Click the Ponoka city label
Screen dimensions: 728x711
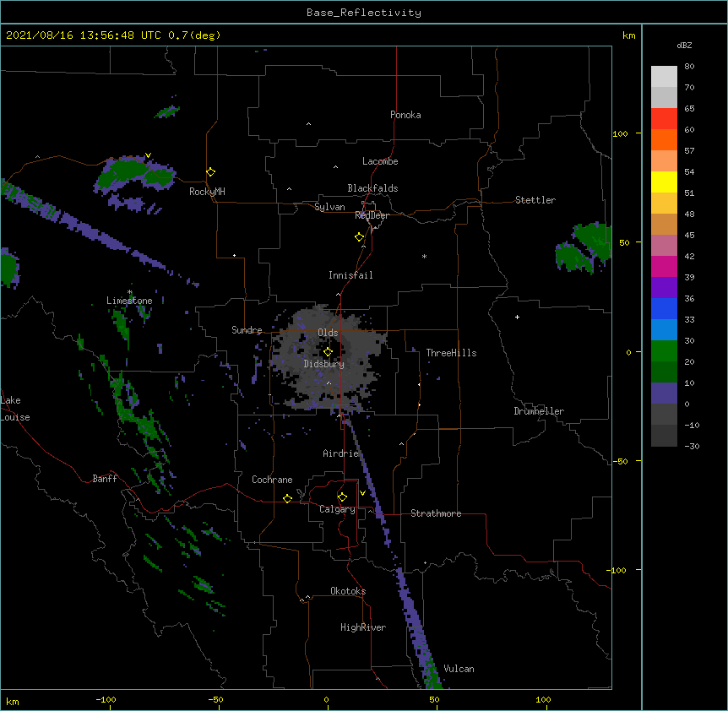pyautogui.click(x=405, y=115)
